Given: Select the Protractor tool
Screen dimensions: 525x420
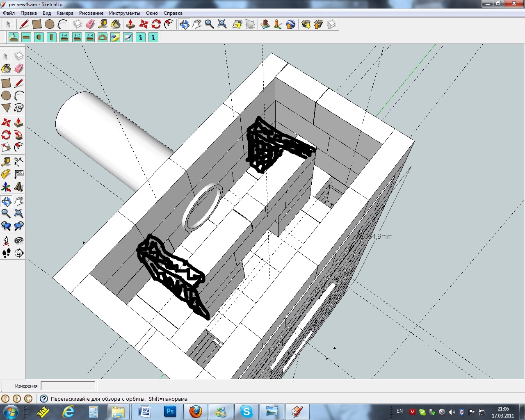Looking at the screenshot, I should pyautogui.click(x=6, y=174).
